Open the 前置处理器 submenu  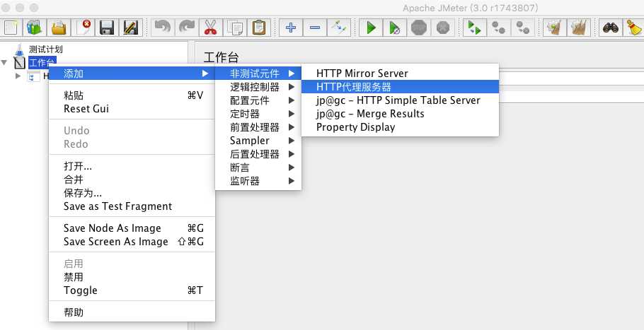pos(258,127)
